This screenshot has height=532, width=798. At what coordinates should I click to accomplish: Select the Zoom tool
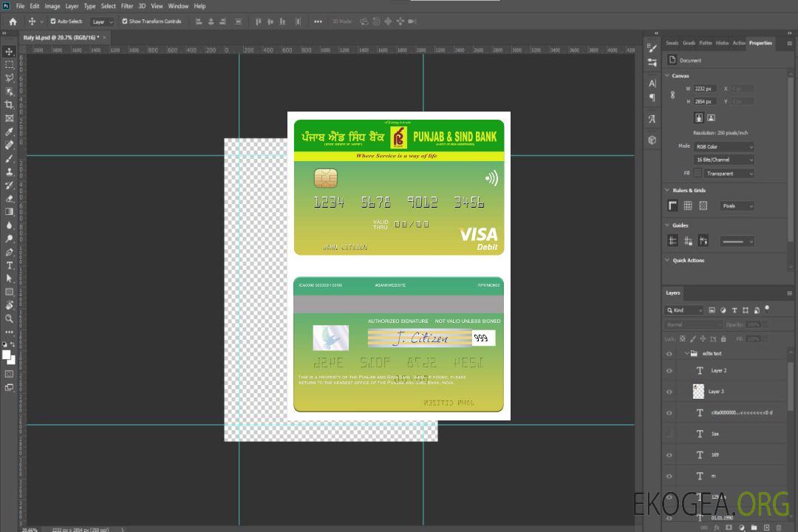pyautogui.click(x=9, y=318)
